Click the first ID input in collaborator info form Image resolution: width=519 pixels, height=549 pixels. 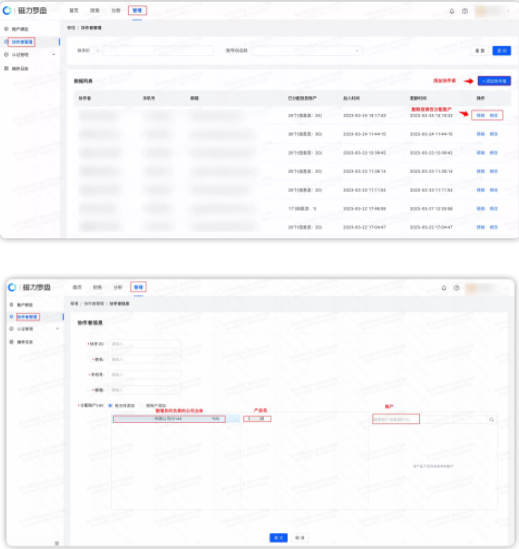pyautogui.click(x=144, y=344)
